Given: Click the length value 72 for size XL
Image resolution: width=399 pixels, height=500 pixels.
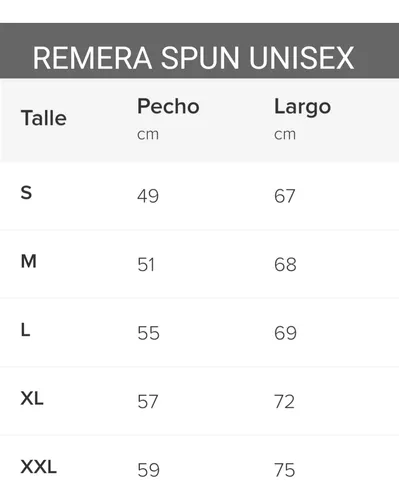Looking at the screenshot, I should click(284, 402).
